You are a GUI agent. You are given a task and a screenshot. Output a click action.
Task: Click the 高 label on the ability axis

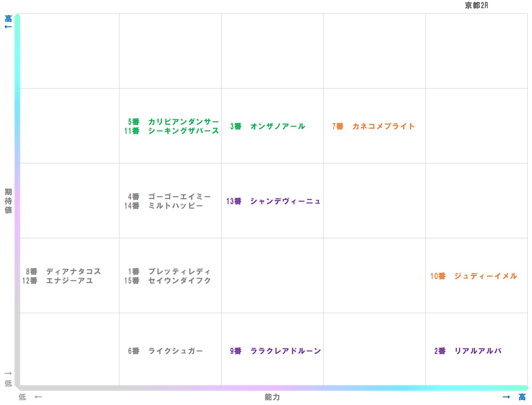tap(521, 397)
